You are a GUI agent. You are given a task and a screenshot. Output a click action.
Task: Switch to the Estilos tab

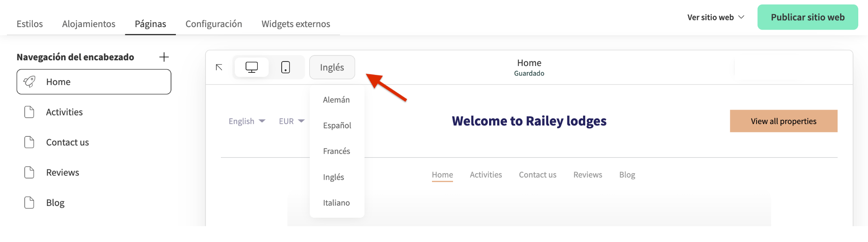[30, 24]
